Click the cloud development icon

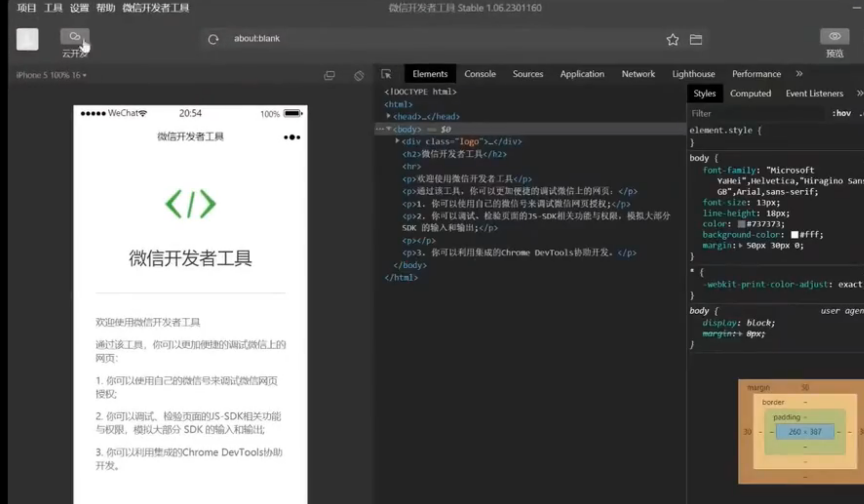(x=75, y=37)
